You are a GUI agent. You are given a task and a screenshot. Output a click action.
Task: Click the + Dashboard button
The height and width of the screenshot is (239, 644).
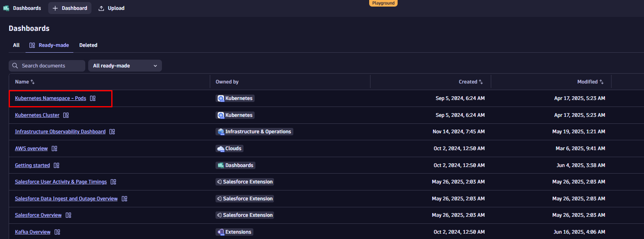[x=70, y=8]
